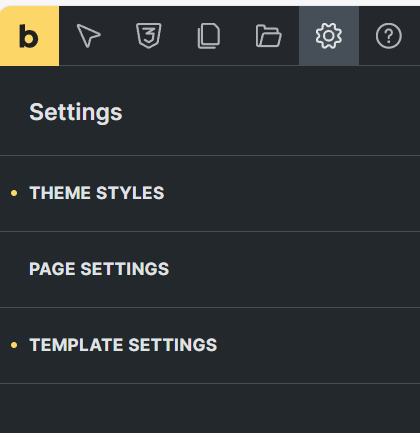
Task: Open Help using the question mark icon
Action: [x=389, y=36]
